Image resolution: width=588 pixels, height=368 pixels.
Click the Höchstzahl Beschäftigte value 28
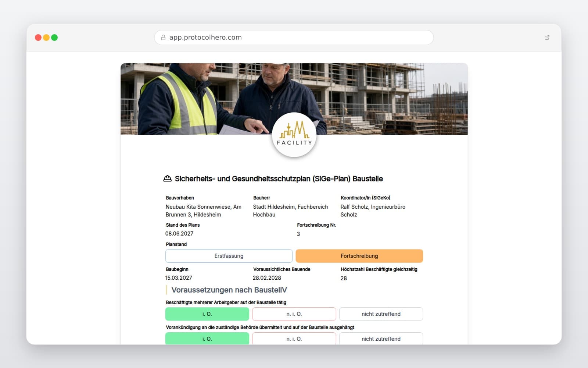click(344, 278)
